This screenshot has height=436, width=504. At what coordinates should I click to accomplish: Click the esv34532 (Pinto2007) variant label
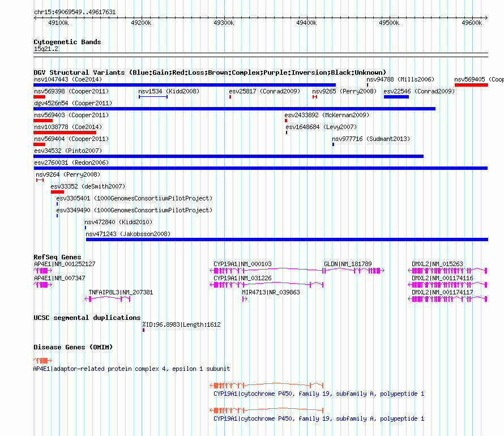[x=68, y=151]
